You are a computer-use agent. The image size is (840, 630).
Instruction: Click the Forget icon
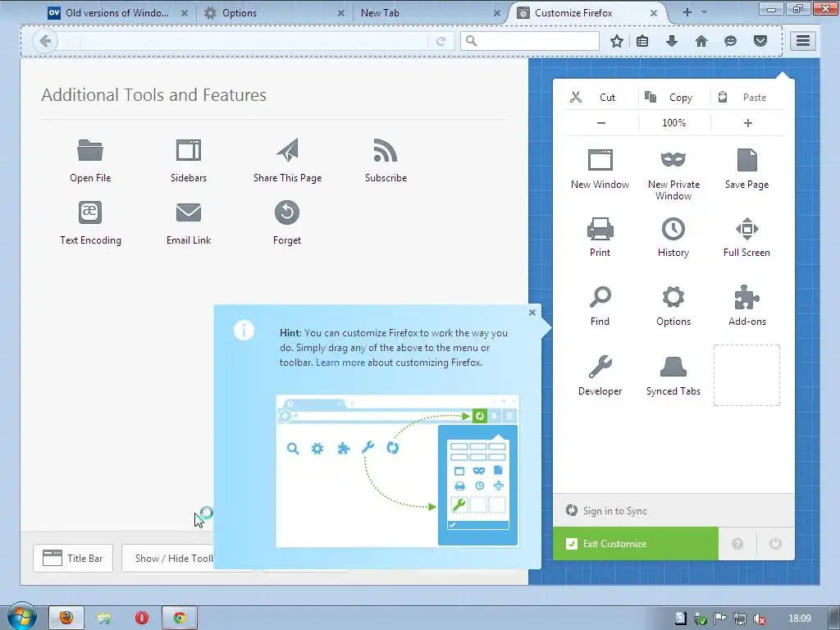point(287,212)
